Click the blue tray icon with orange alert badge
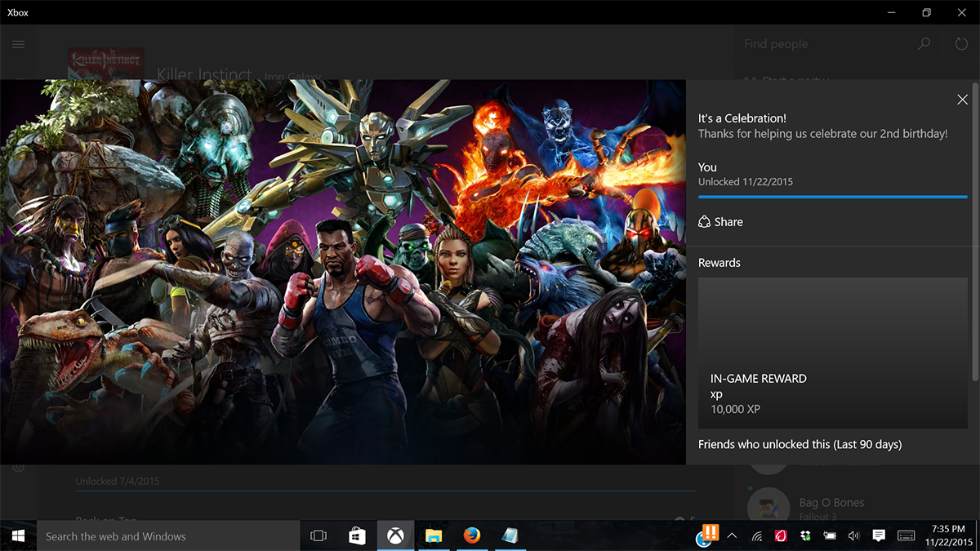The height and width of the screenshot is (551, 980). pyautogui.click(x=707, y=535)
